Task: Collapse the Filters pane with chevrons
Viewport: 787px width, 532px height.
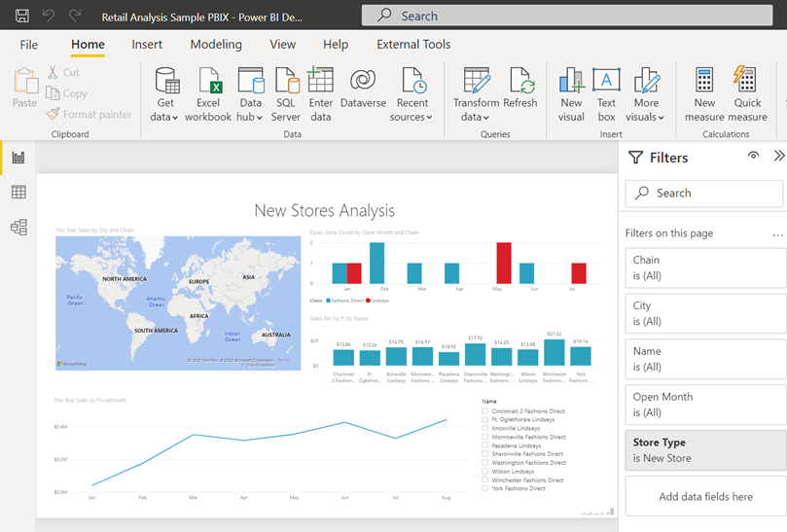Action: pyautogui.click(x=778, y=157)
